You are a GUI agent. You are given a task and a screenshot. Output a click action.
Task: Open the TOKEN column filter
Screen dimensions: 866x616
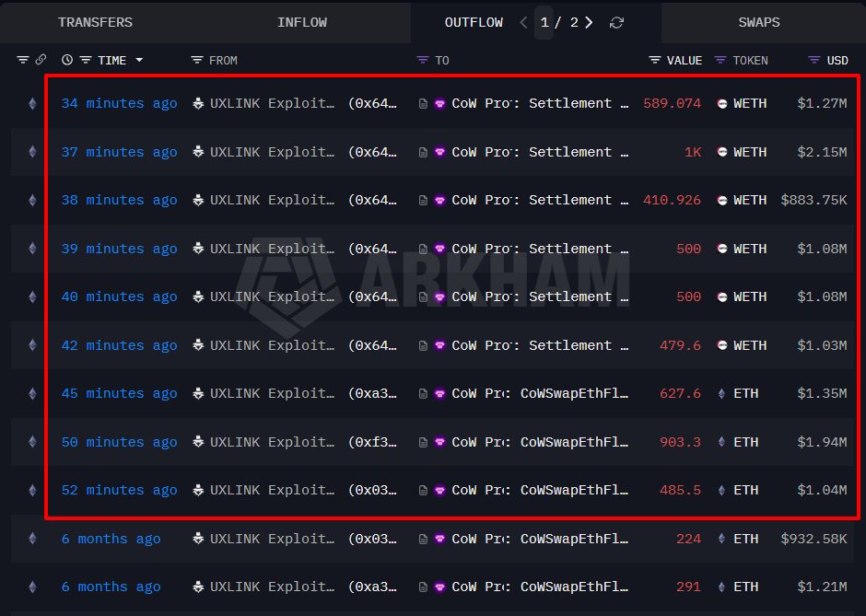pos(720,60)
